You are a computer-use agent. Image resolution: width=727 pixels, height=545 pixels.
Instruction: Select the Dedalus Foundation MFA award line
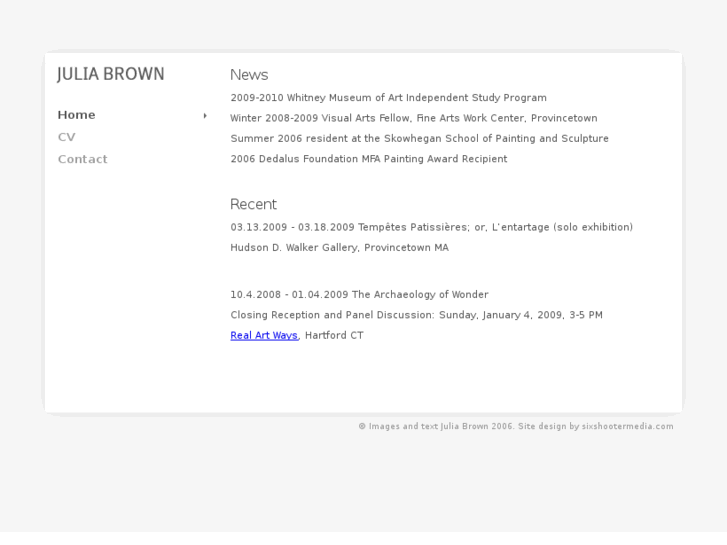pyautogui.click(x=368, y=159)
